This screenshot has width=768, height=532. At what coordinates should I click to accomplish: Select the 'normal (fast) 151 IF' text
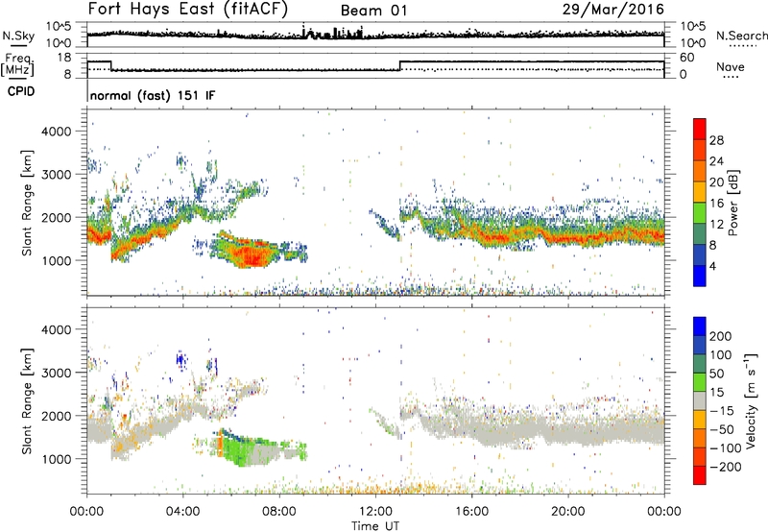[x=153, y=95]
